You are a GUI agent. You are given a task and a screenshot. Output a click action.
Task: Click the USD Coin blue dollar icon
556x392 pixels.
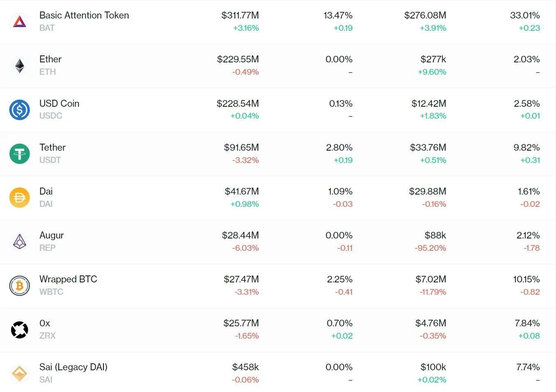coord(19,110)
